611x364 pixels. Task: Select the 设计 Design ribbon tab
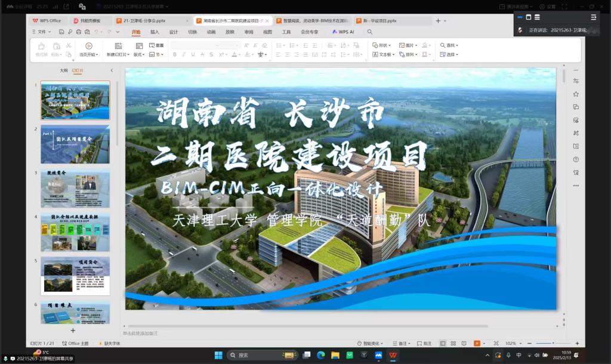tap(174, 32)
